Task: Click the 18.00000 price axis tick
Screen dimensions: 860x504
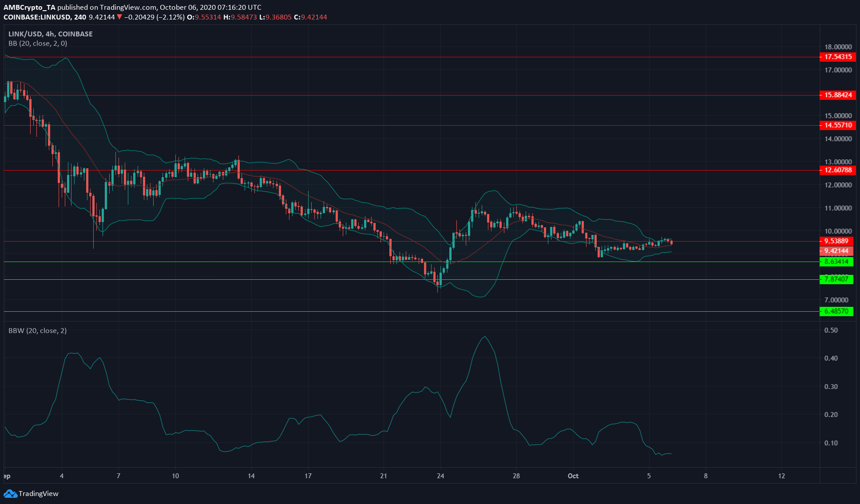Action: click(838, 47)
